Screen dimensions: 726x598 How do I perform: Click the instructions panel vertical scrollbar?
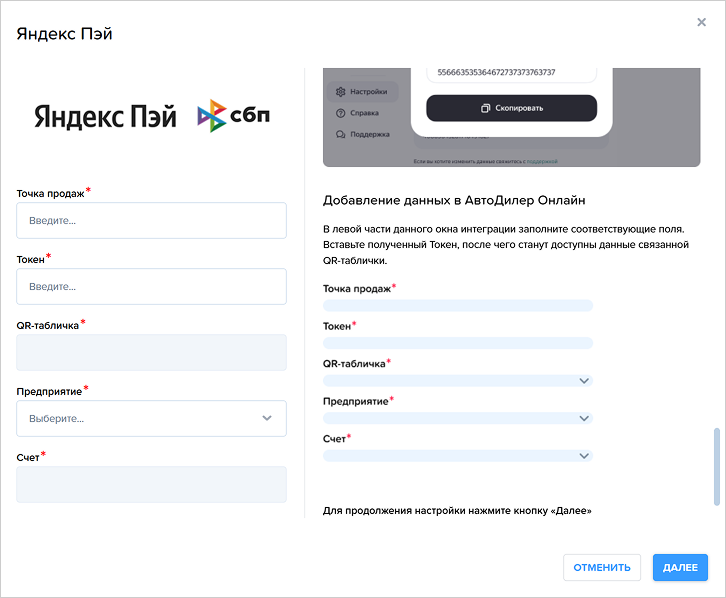click(715, 466)
